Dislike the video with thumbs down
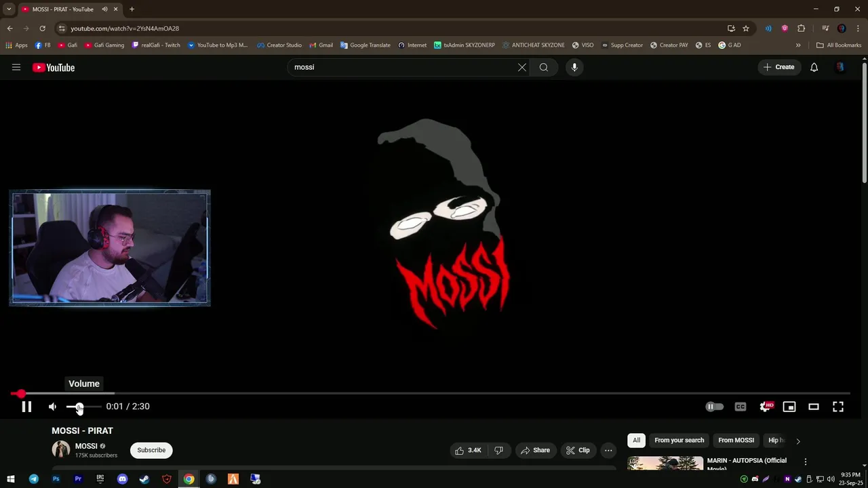 [x=499, y=450]
